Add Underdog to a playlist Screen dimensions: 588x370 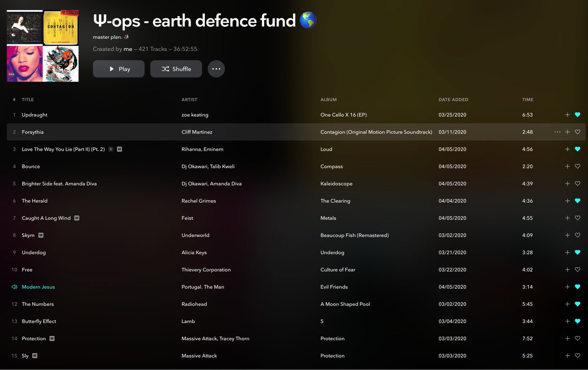(x=567, y=253)
